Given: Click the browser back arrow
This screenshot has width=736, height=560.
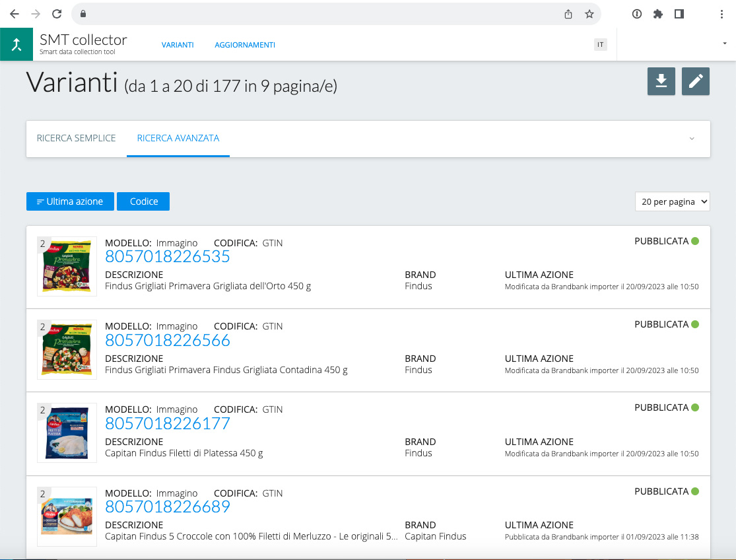Looking at the screenshot, I should click(15, 14).
